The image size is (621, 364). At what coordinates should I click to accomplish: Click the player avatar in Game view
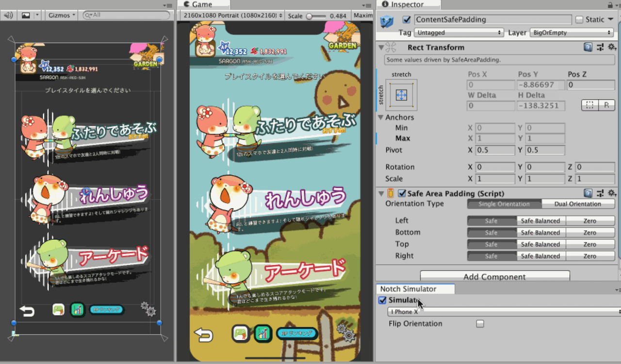[206, 42]
